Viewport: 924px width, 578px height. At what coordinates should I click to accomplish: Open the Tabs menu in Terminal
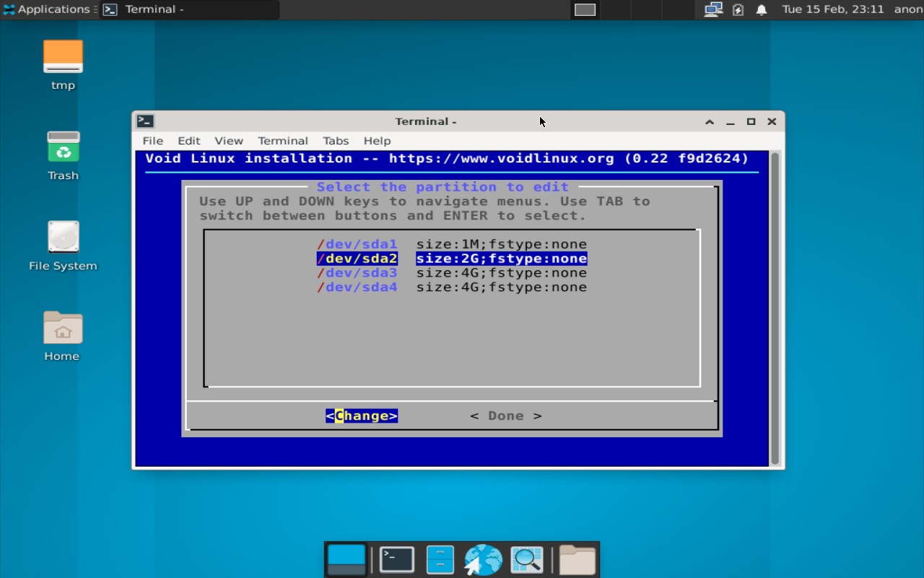coord(336,141)
